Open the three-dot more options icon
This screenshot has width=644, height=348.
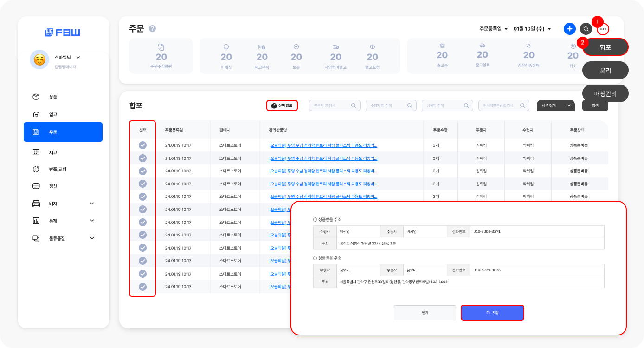click(603, 29)
